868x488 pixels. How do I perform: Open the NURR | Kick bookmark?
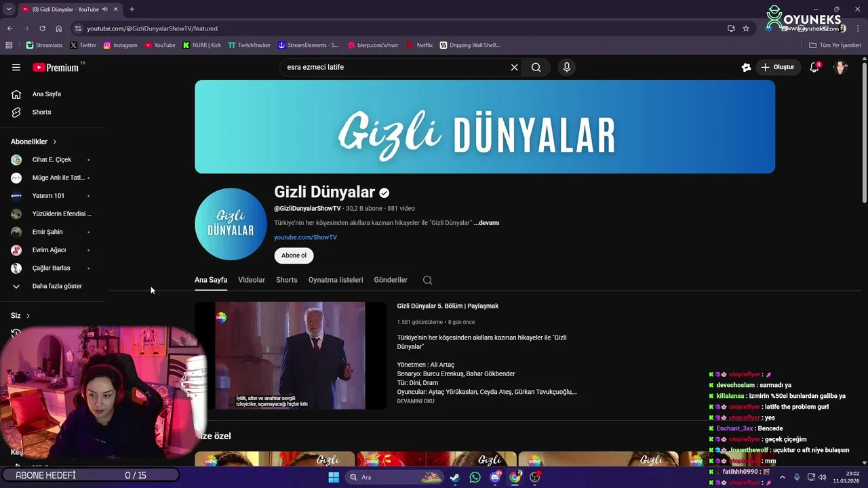tap(202, 45)
